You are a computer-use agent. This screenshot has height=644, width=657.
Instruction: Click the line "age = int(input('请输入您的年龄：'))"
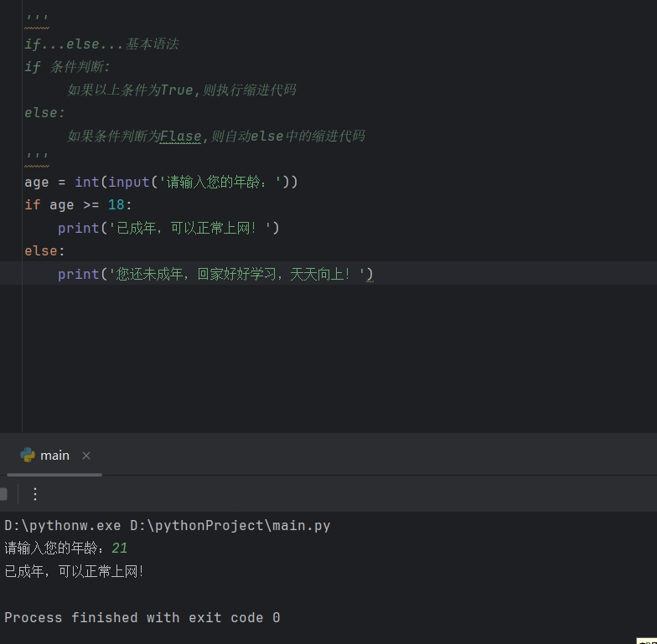click(161, 183)
